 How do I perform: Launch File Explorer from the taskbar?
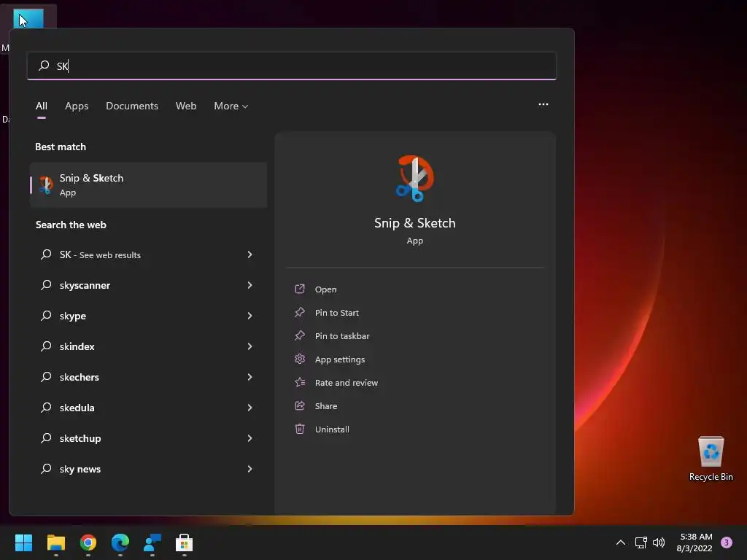[55, 542]
